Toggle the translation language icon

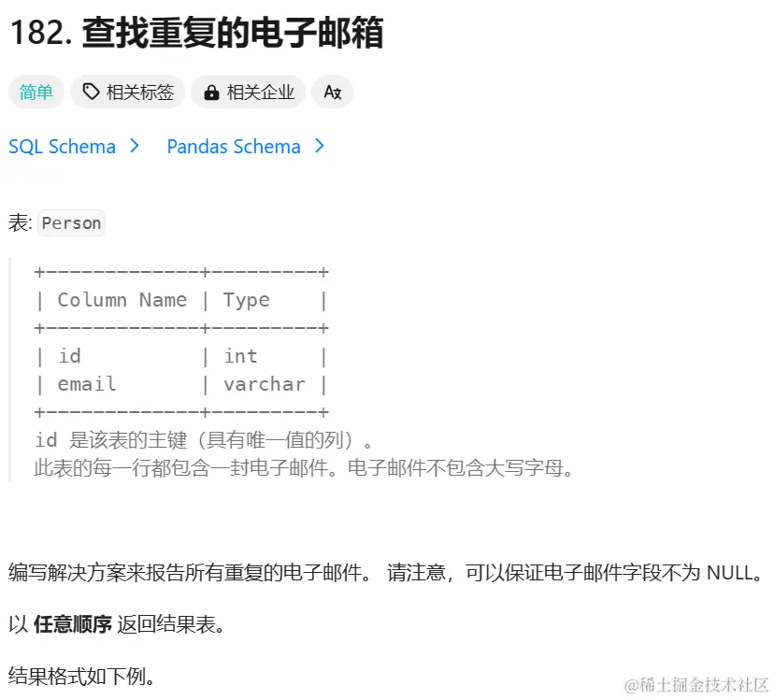click(x=332, y=92)
